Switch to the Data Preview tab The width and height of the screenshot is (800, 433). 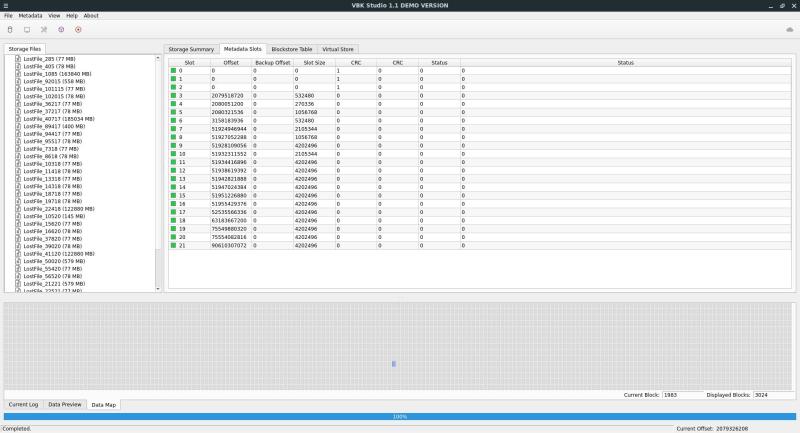coord(65,404)
